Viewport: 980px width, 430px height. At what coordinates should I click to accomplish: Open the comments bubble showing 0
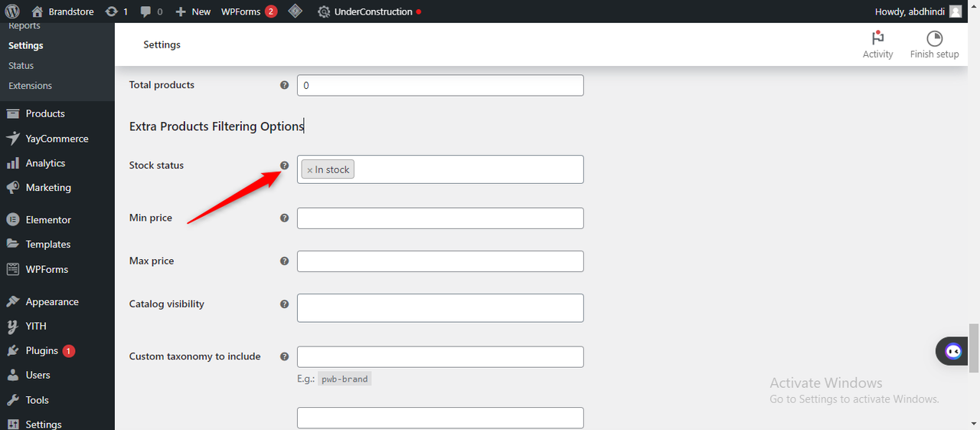click(x=152, y=11)
